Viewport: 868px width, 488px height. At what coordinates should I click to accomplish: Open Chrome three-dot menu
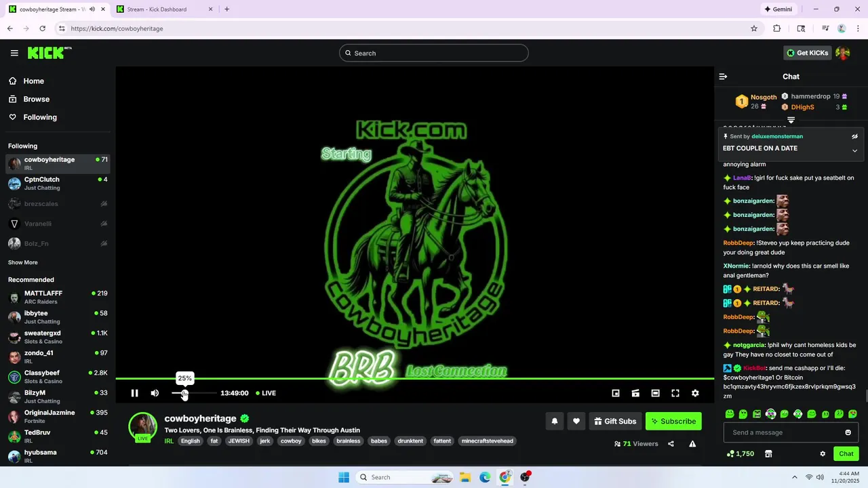pos(859,28)
